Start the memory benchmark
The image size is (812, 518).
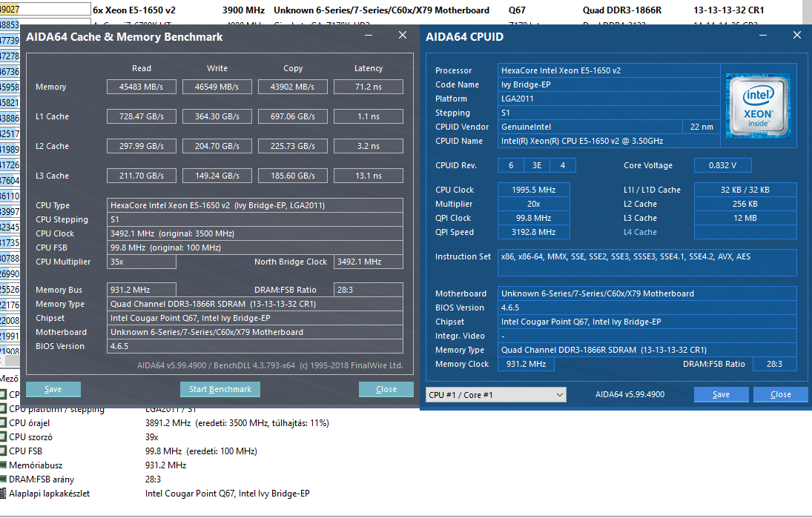(220, 389)
